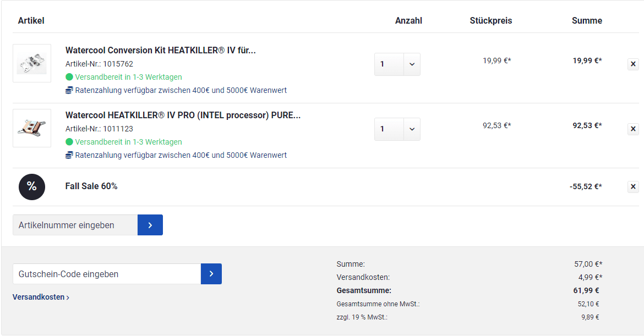Screen dimensions: 644x336
Task: Open Watercool HEATKILLER IV PRO product title
Action: 183,115
